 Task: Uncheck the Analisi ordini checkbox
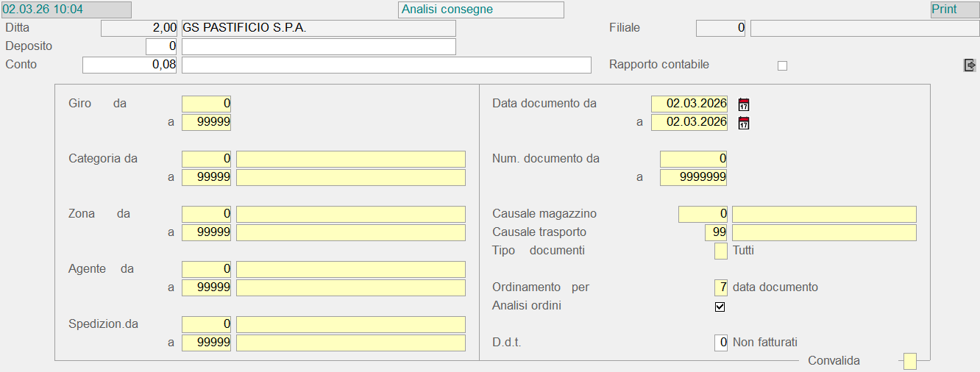click(720, 307)
